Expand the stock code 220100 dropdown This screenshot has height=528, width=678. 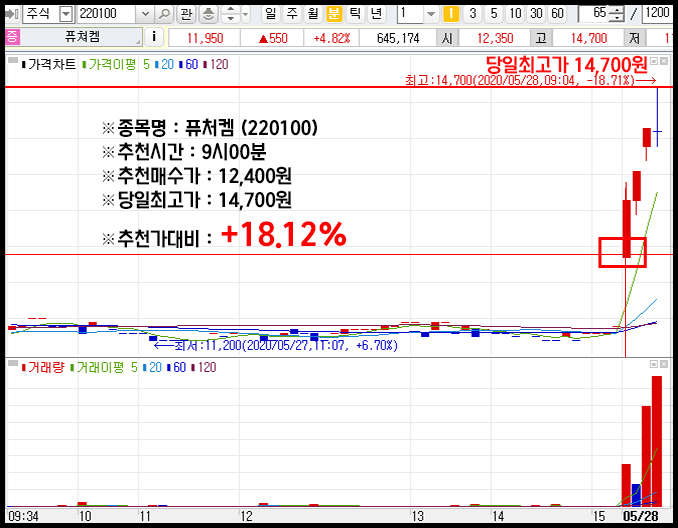[x=145, y=14]
